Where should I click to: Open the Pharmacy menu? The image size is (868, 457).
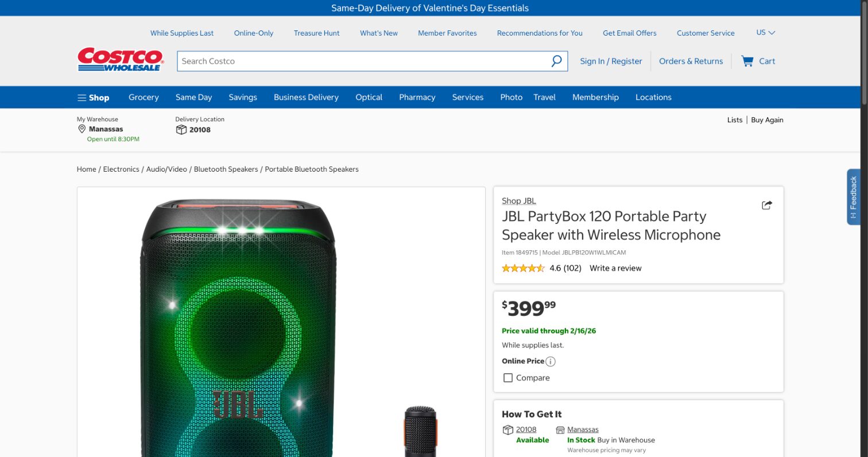[x=417, y=97]
